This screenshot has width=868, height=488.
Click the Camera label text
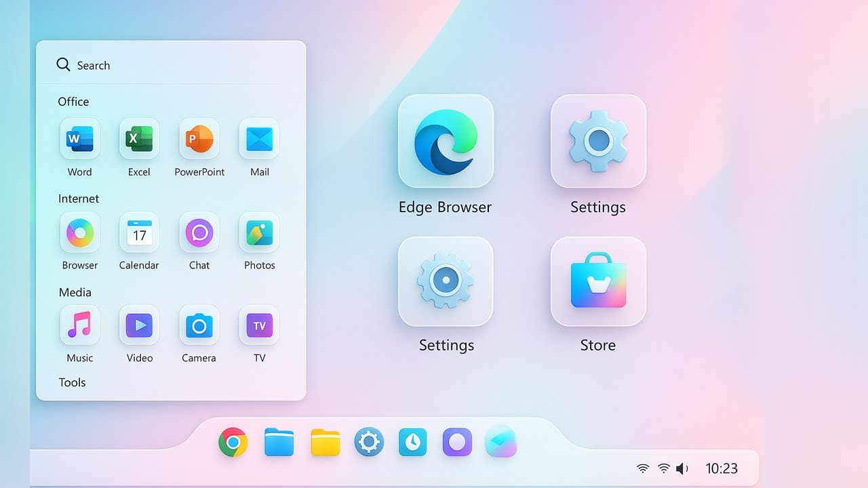(x=199, y=358)
